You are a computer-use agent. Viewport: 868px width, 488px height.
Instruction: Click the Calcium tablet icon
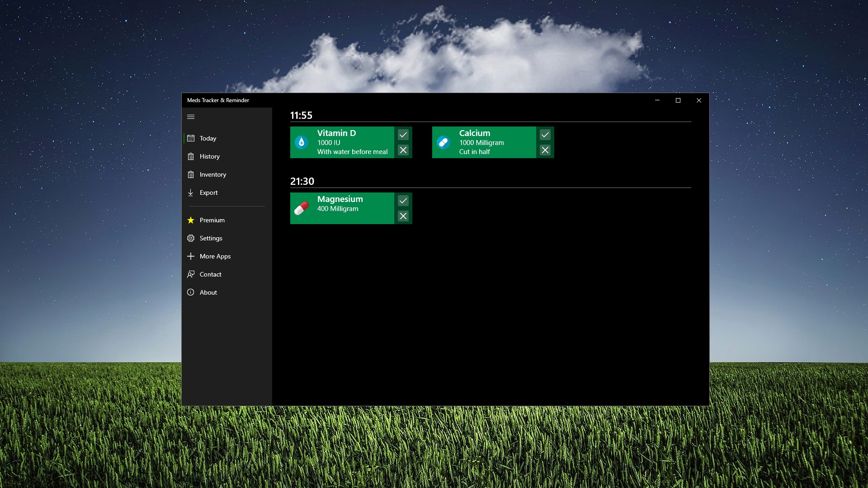click(x=443, y=142)
